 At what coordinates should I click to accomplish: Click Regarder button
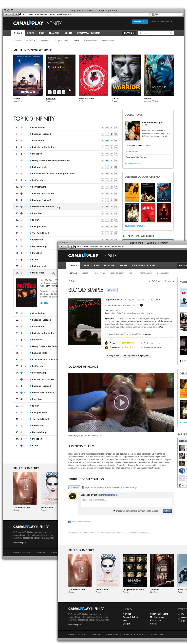tap(113, 355)
